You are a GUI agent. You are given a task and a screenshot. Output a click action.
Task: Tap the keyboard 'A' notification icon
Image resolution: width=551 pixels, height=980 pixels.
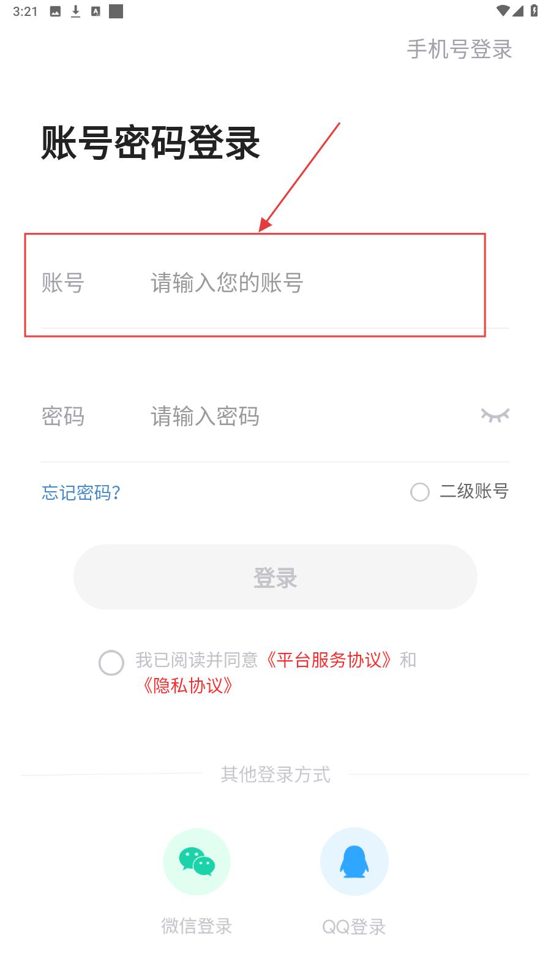point(96,12)
